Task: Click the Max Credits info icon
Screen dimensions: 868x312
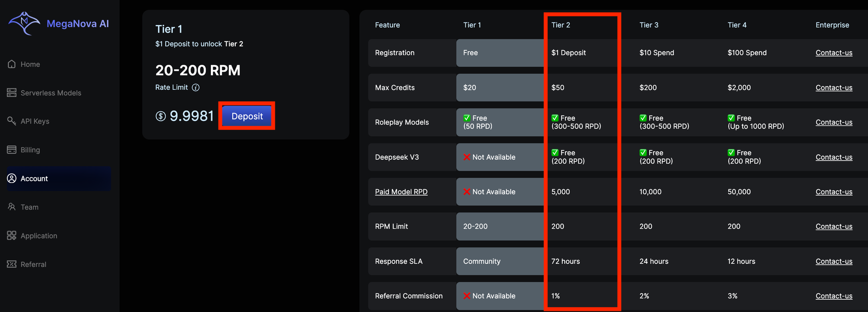Action: click(424, 87)
